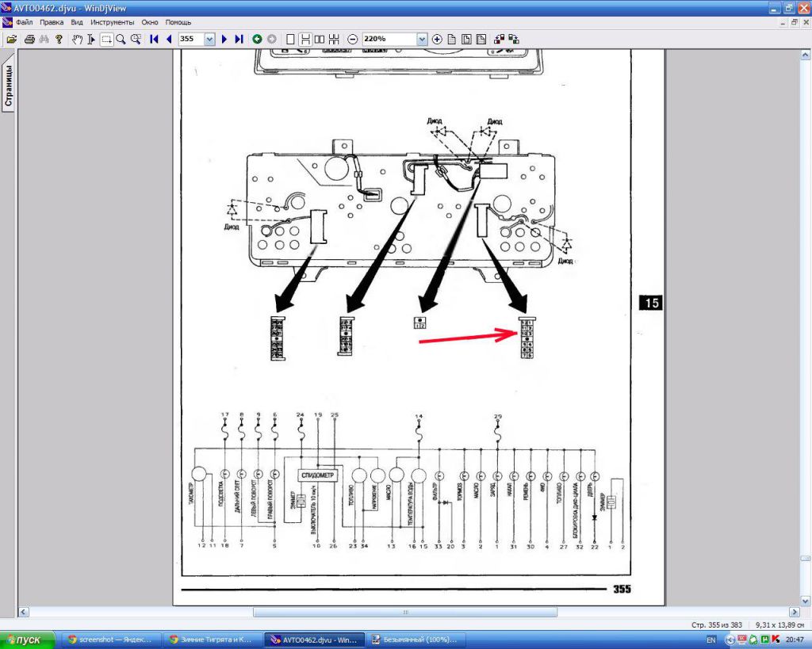Select the hand drag tool
Image resolution: width=812 pixels, height=649 pixels.
coord(77,39)
